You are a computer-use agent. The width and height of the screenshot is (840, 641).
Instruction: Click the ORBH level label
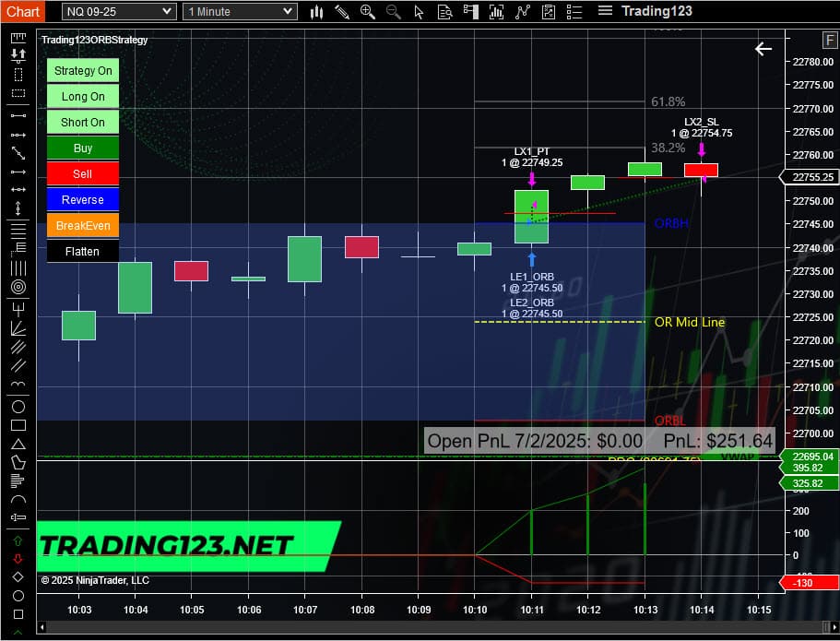(x=671, y=223)
